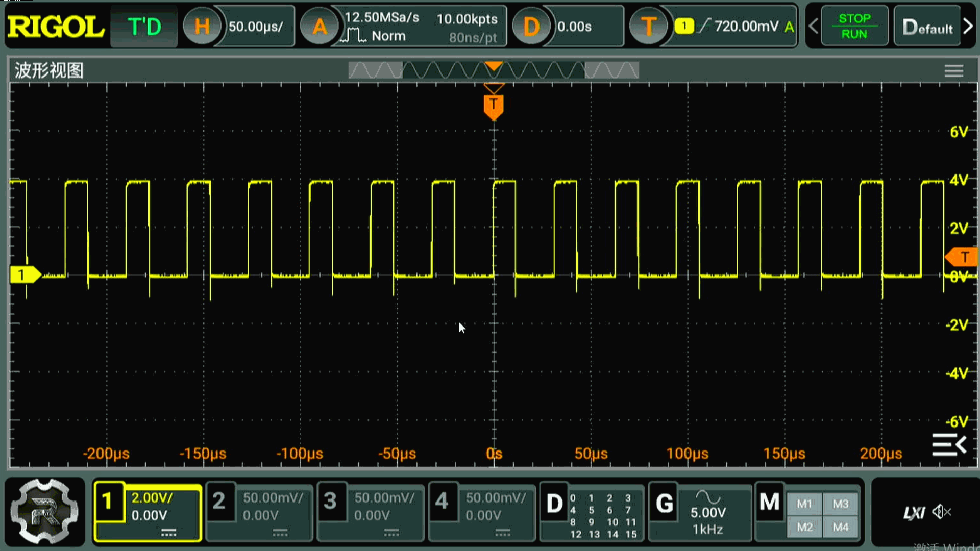This screenshot has height=551, width=980.
Task: Expand toolbar with right chevron arrow
Action: [968, 27]
